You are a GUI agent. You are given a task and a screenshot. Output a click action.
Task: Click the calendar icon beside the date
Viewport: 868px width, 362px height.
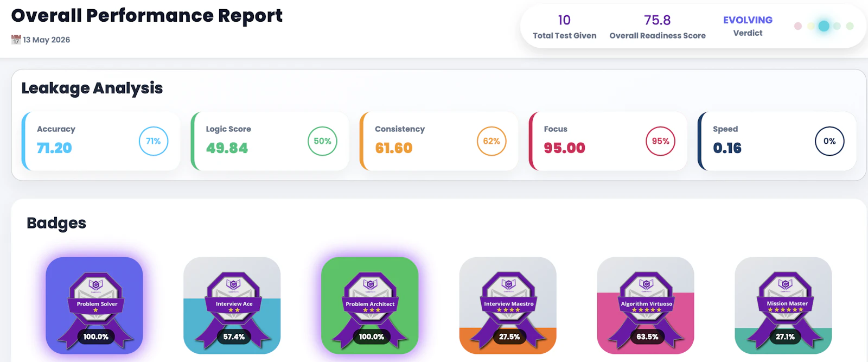(16, 40)
